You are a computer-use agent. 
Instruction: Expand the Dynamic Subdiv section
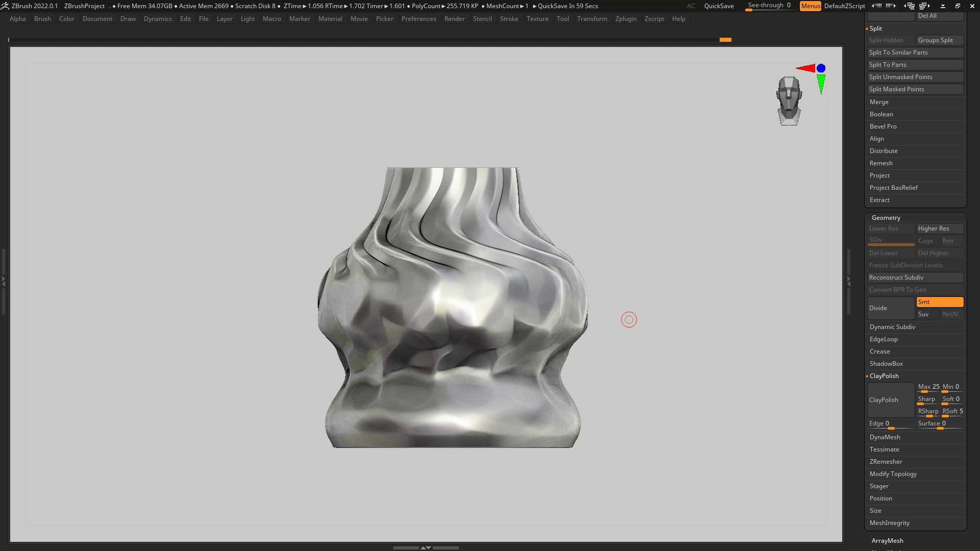point(892,327)
